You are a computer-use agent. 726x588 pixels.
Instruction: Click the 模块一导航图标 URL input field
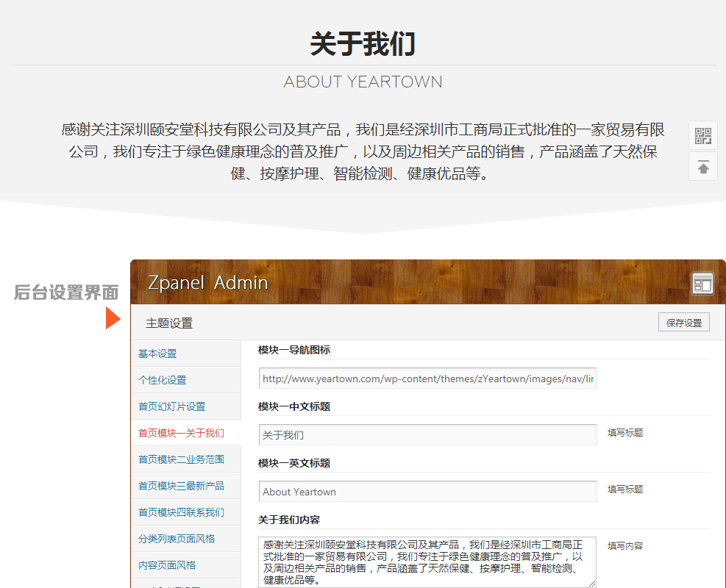click(428, 379)
